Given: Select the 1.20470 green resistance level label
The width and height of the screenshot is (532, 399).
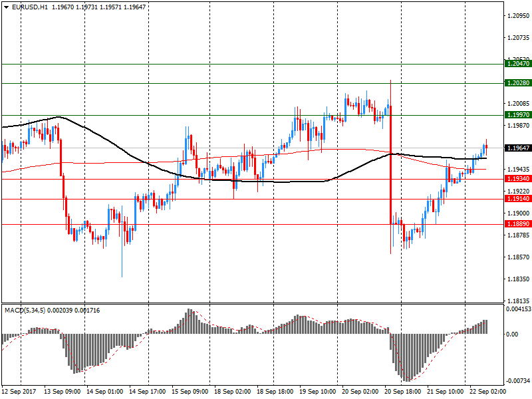Looking at the screenshot, I should click(518, 63).
